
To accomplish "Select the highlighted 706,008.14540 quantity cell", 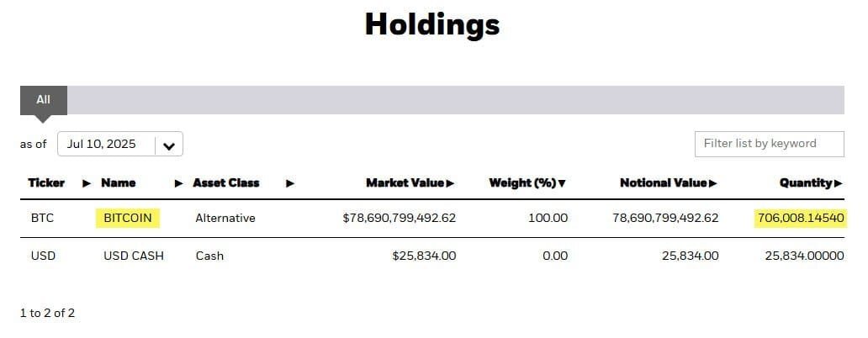I will (801, 219).
